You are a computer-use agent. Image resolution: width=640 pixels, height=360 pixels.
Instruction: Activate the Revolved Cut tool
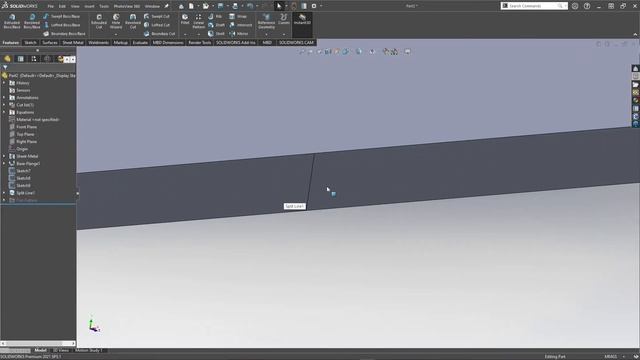click(x=133, y=21)
